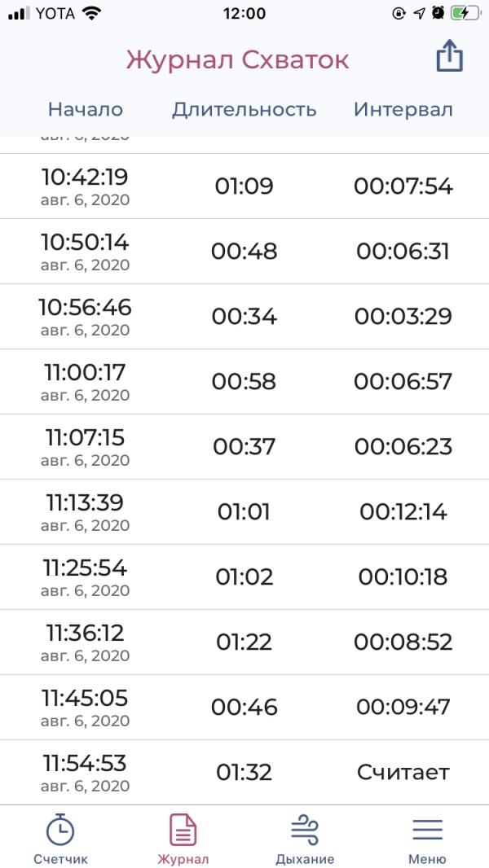Open the entry starting at 11:36:12
This screenshot has height=868, width=489.
[244, 642]
